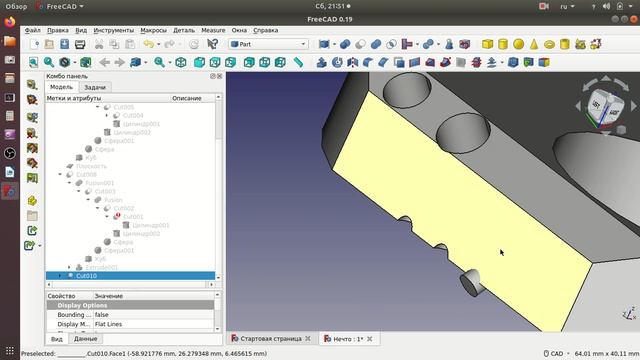Click the Show Applications grid icon
This screenshot has width=640, height=360.
tap(10, 351)
